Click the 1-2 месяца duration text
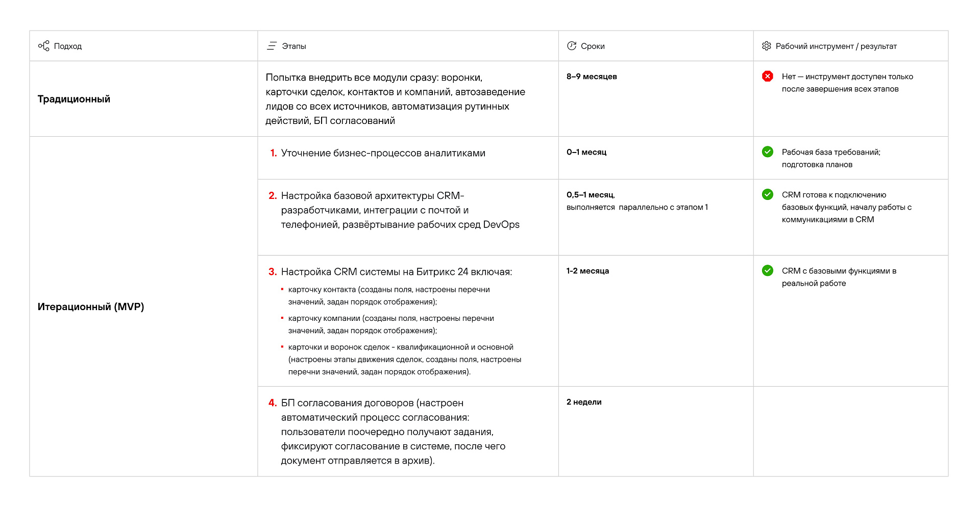 [587, 271]
